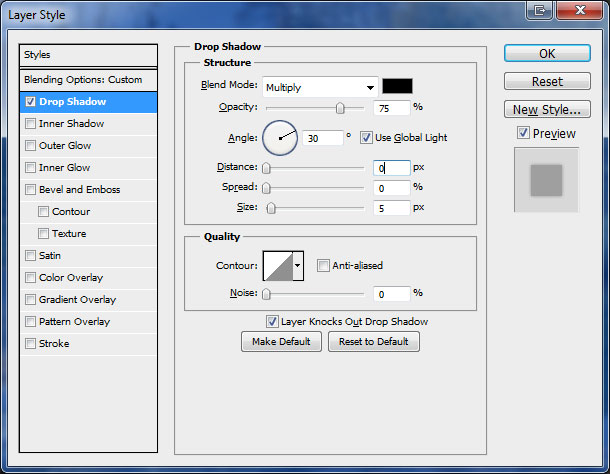Image resolution: width=610 pixels, height=474 pixels.
Task: Click the contour curve thumbnail
Action: 277,265
